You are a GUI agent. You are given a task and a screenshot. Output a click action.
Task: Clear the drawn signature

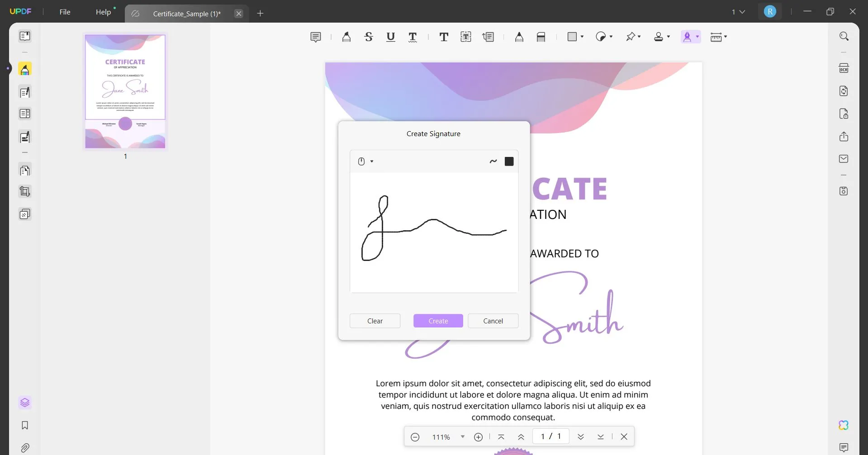[375, 321]
